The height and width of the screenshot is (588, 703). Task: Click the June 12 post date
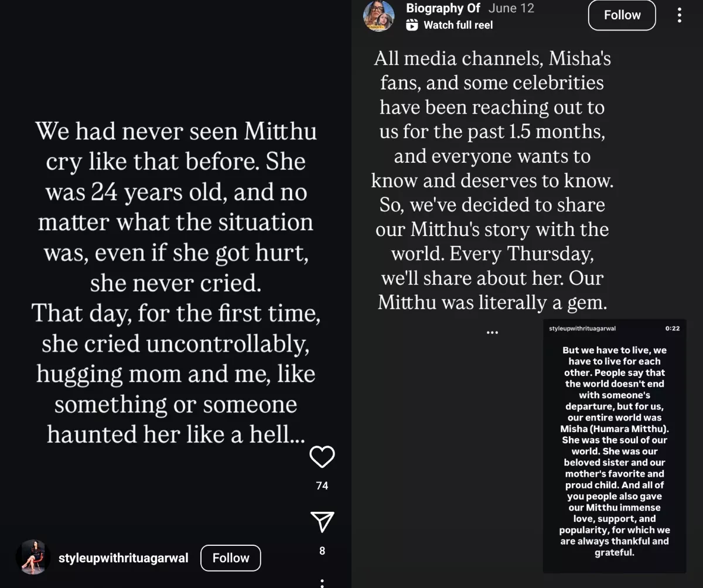coord(511,8)
